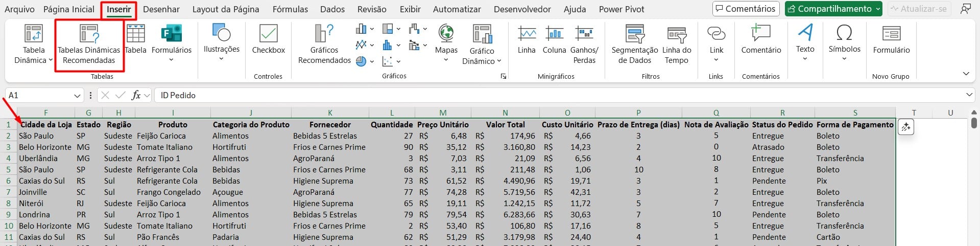Open the Comentários pane button
This screenshot has width=980, height=246.
(746, 9)
